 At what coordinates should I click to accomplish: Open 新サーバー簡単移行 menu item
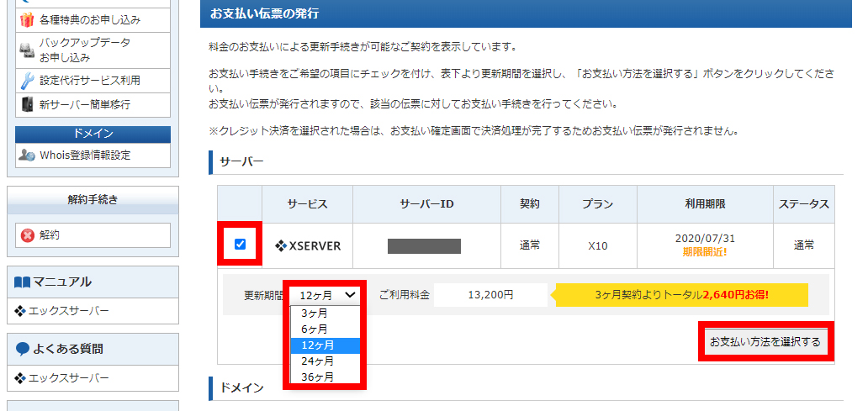click(85, 105)
